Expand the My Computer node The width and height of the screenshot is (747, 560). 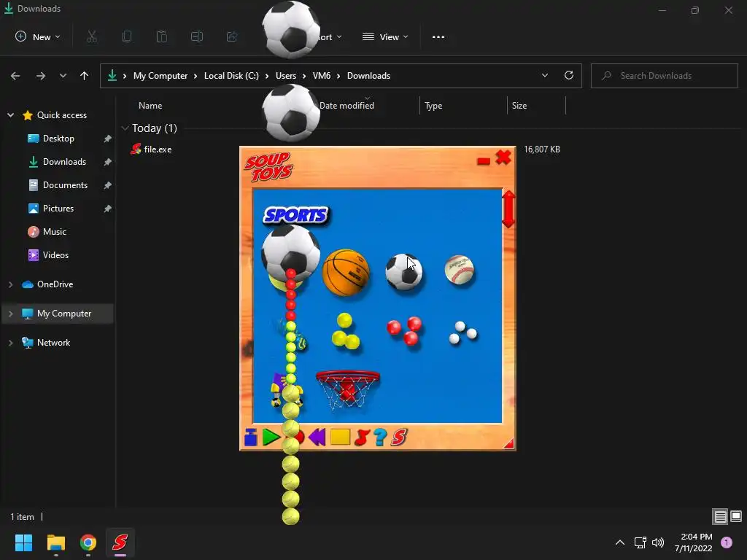[x=10, y=314]
